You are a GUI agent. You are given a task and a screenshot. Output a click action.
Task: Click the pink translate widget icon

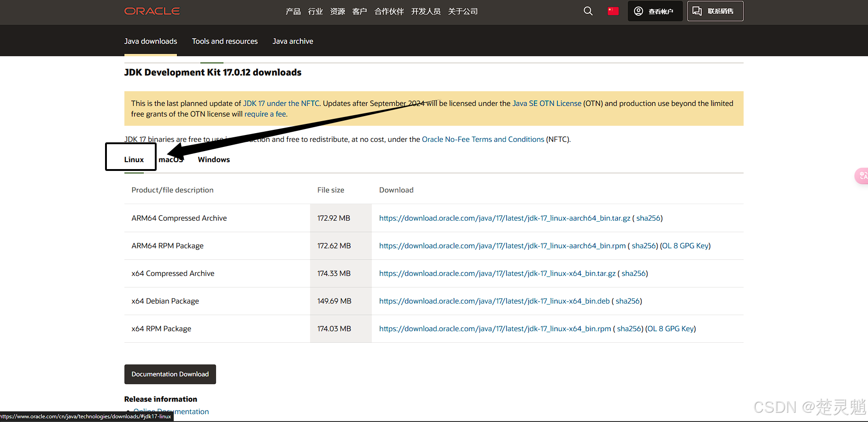[x=862, y=176]
